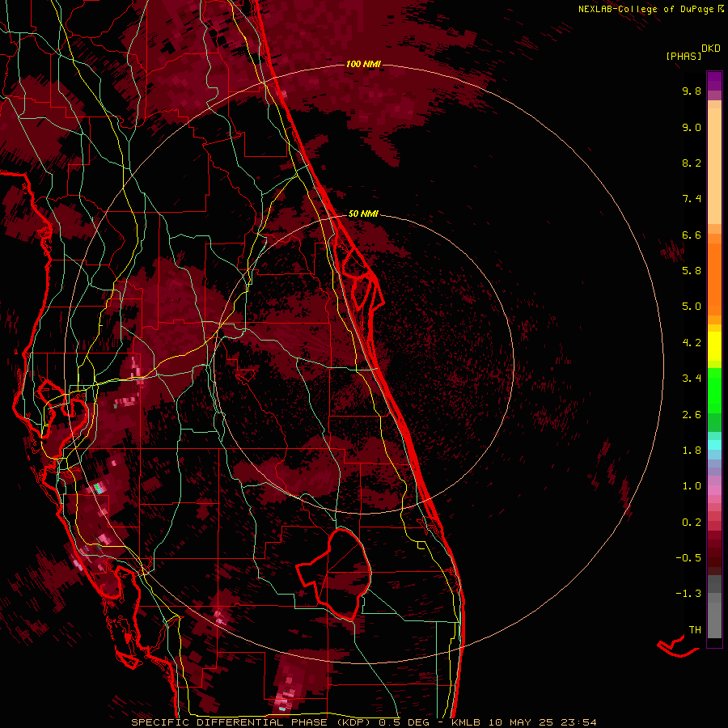This screenshot has width=728, height=728.
Task: Click the 2.6 legend value
Action: (x=692, y=415)
